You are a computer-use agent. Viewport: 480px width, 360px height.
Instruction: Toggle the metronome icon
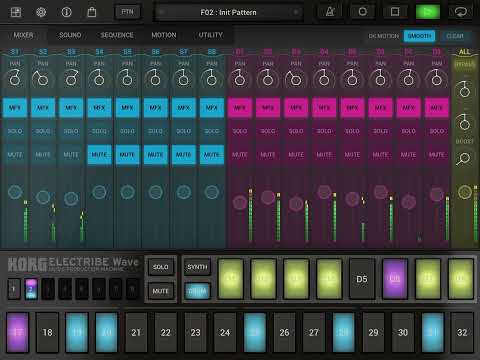[330, 12]
